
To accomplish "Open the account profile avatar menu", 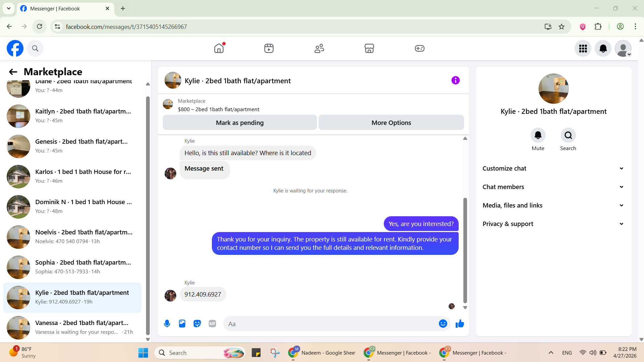I will click(x=623, y=48).
